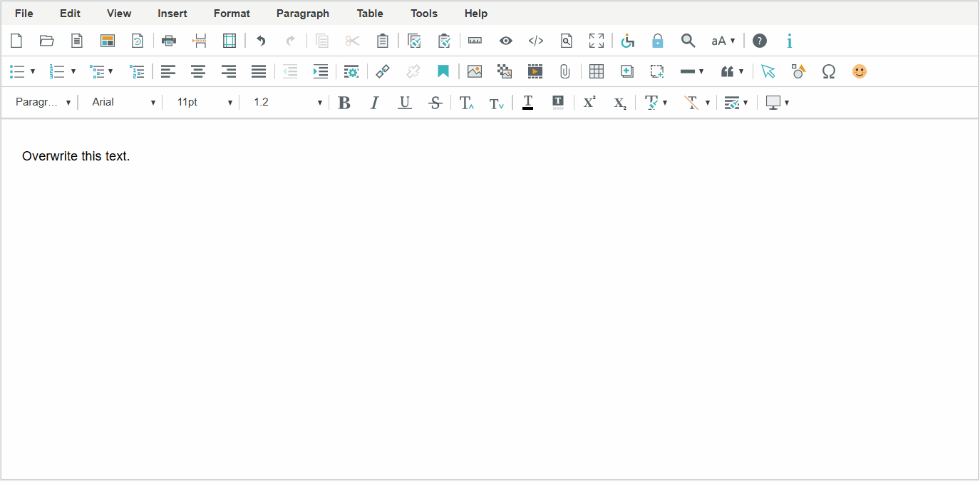Click the table grid icon
980x485 pixels.
[x=597, y=71]
